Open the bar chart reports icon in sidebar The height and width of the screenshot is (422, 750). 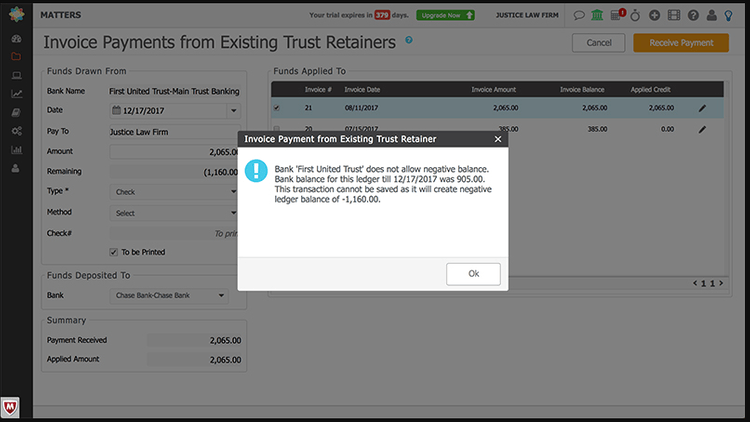click(x=16, y=150)
